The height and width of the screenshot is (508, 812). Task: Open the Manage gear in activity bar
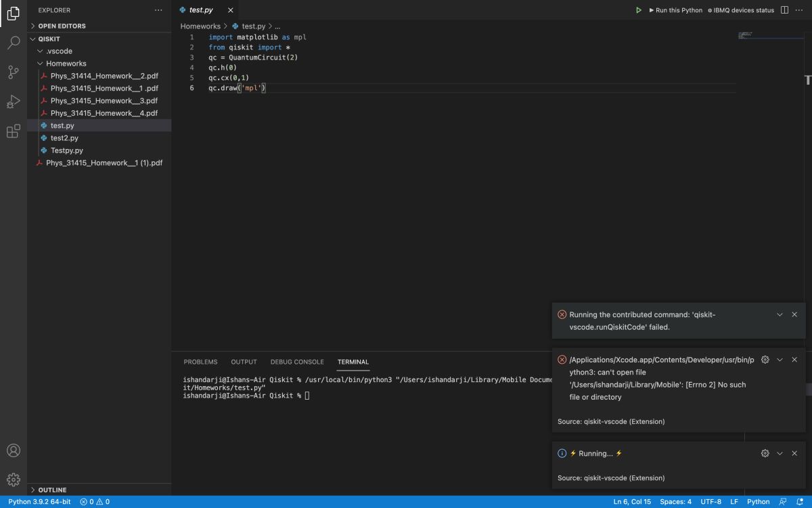(x=14, y=479)
